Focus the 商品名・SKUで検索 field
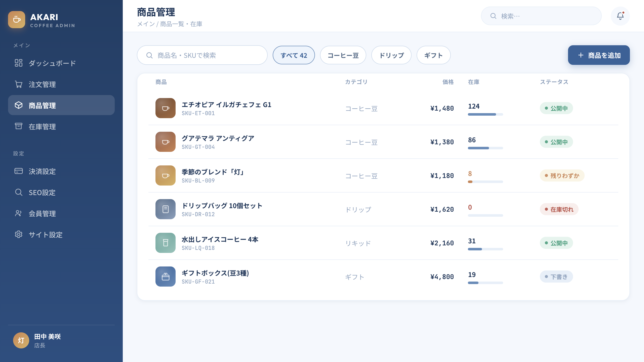Viewport: 644px width, 362px height. pyautogui.click(x=202, y=55)
